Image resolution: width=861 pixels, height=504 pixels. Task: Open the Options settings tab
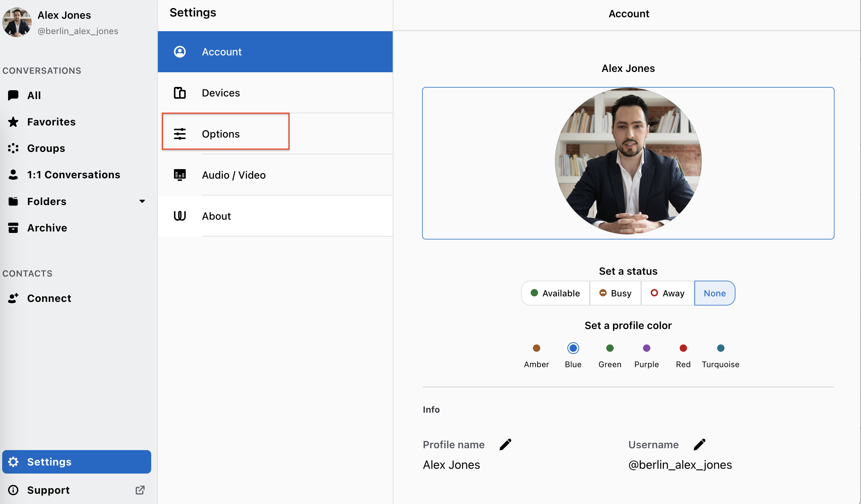(x=275, y=134)
